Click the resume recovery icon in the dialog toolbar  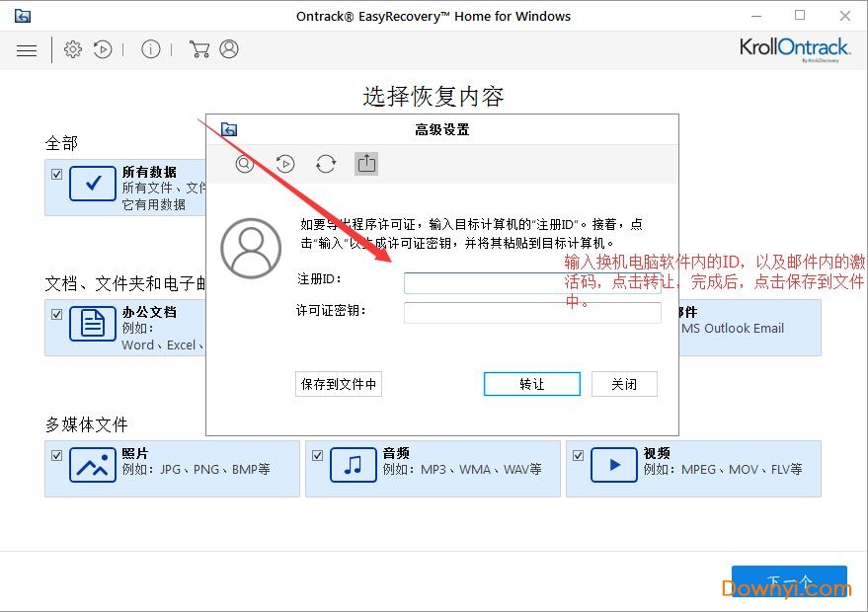285,164
